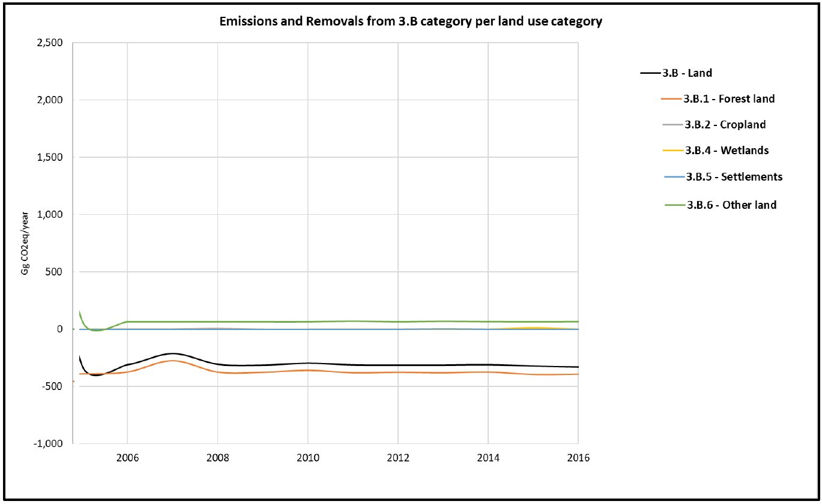
Task: Click the 2006 label on the horizontal axis
Action: 127,458
